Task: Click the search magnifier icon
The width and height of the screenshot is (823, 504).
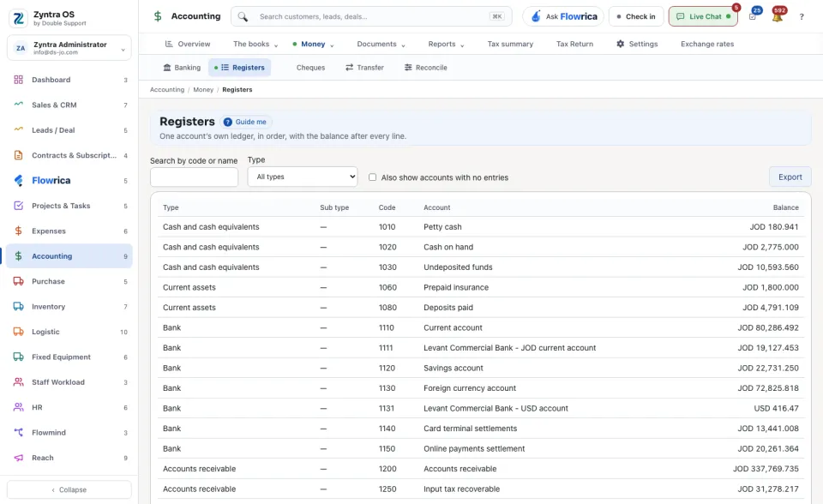Action: click(243, 17)
